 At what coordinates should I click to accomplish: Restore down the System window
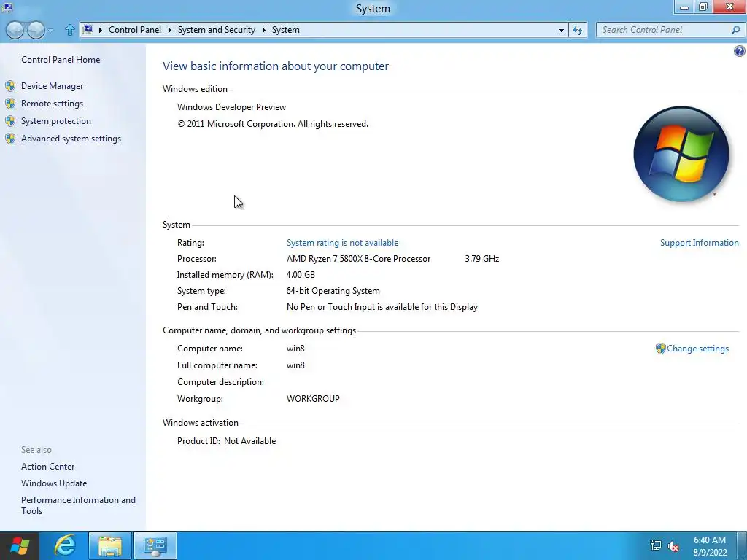[703, 7]
